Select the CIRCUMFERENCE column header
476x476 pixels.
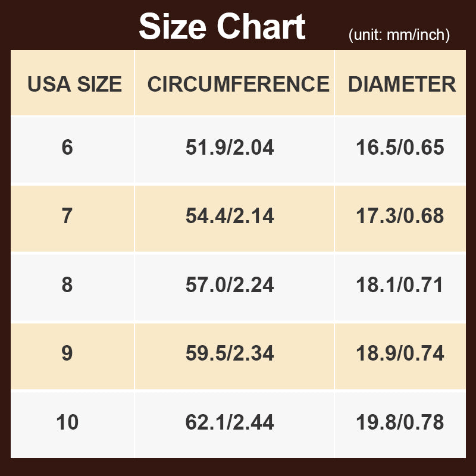point(238,84)
